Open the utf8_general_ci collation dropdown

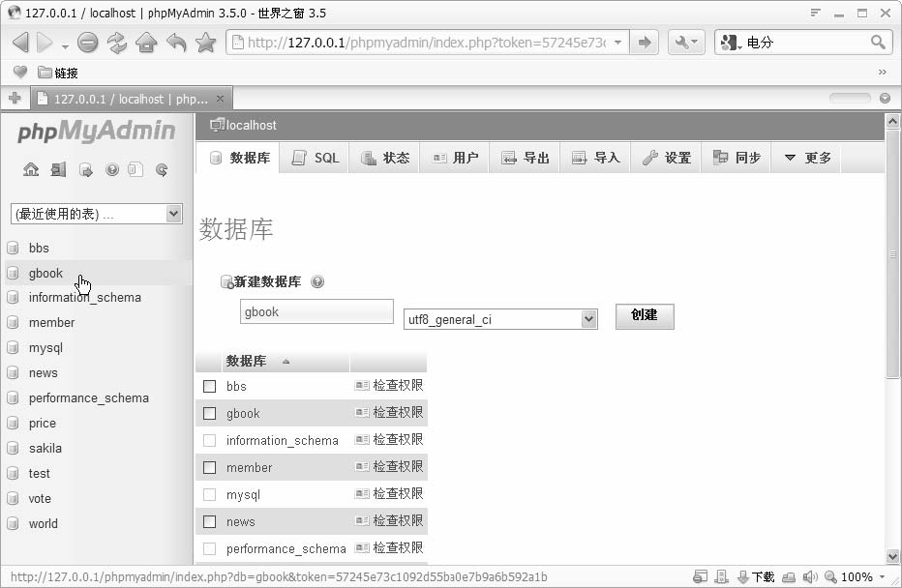click(x=500, y=319)
